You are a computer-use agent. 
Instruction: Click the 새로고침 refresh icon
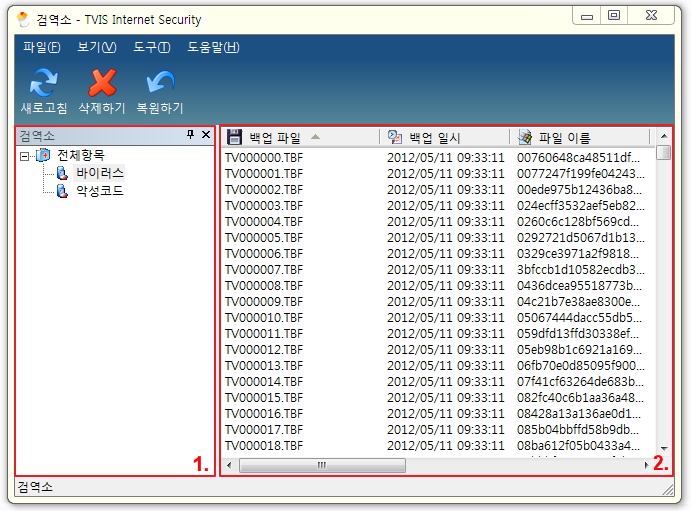[x=44, y=82]
